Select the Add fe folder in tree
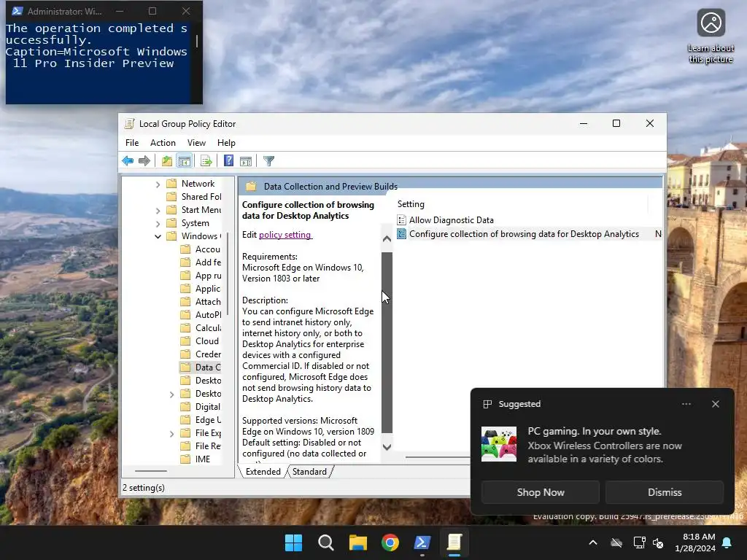Image resolution: width=747 pixels, height=560 pixels. click(x=208, y=262)
